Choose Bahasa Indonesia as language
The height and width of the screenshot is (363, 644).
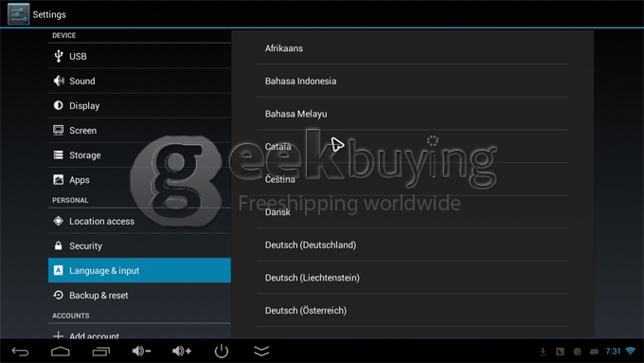[x=412, y=81]
